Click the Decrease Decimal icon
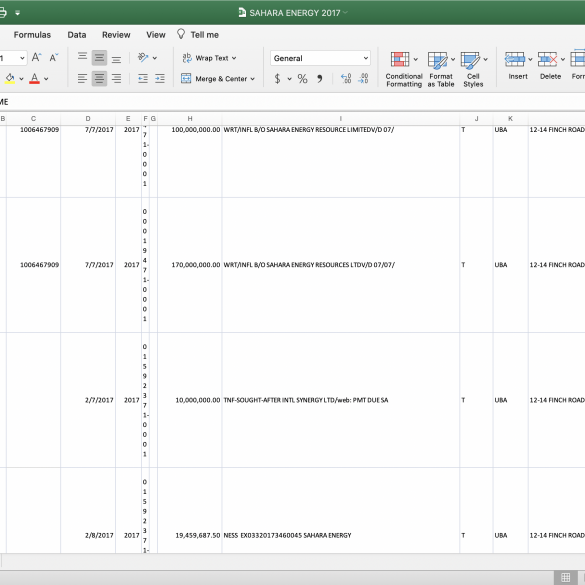The height and width of the screenshot is (585, 585). click(363, 78)
